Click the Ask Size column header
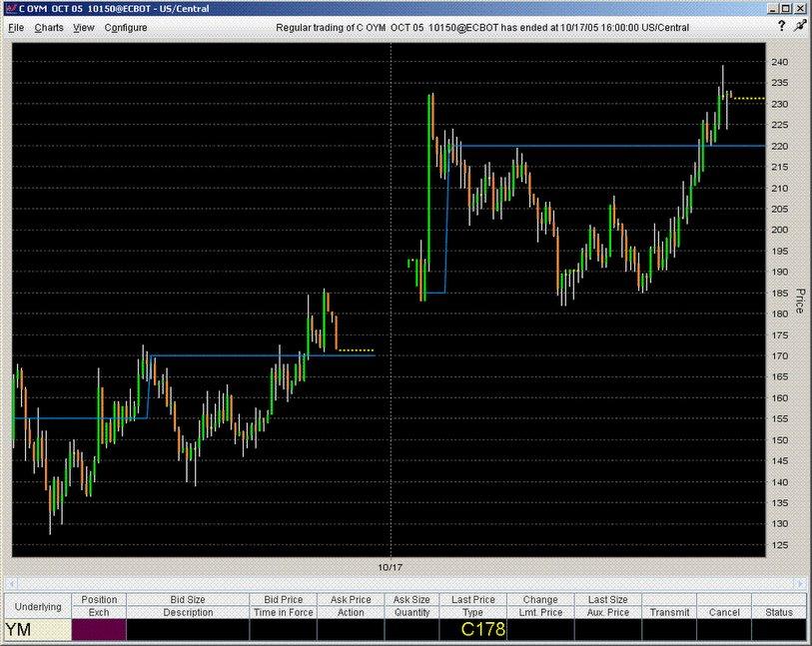Image resolution: width=812 pixels, height=646 pixels. point(411,599)
